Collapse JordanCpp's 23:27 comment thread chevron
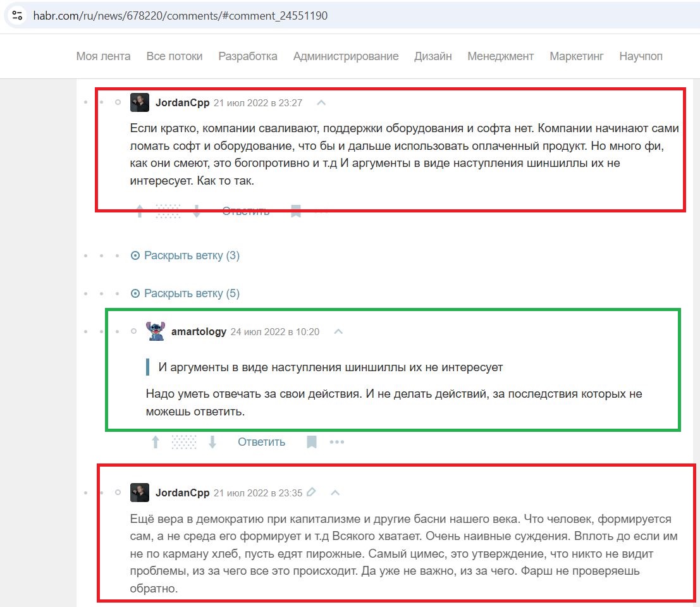Image resolution: width=700 pixels, height=607 pixels. tap(321, 102)
